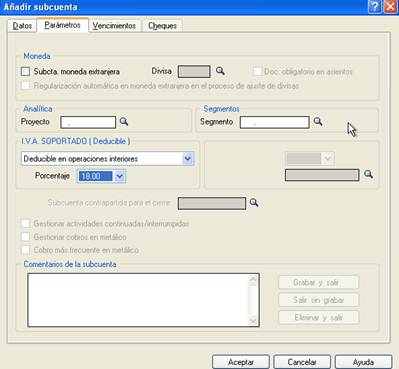Expand the Deducible en operaciones interiores dropdown
Image resolution: width=399 pixels, height=369 pixels.
188,159
